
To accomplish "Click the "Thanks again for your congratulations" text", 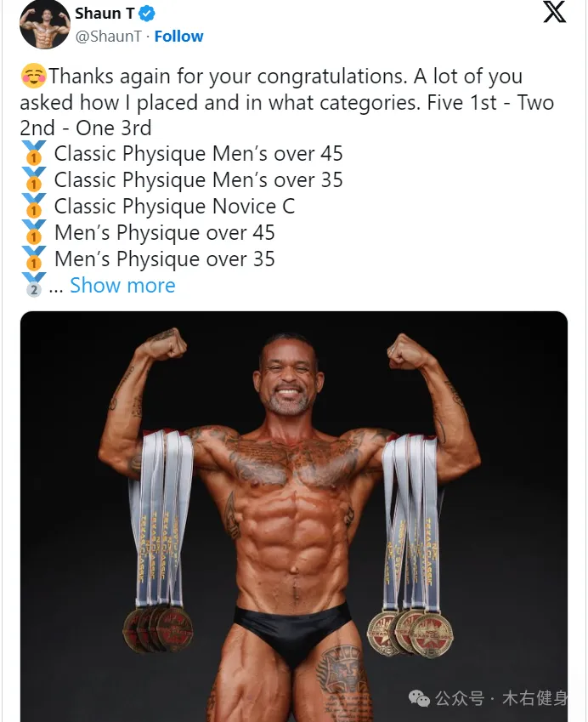I will click(x=228, y=77).
